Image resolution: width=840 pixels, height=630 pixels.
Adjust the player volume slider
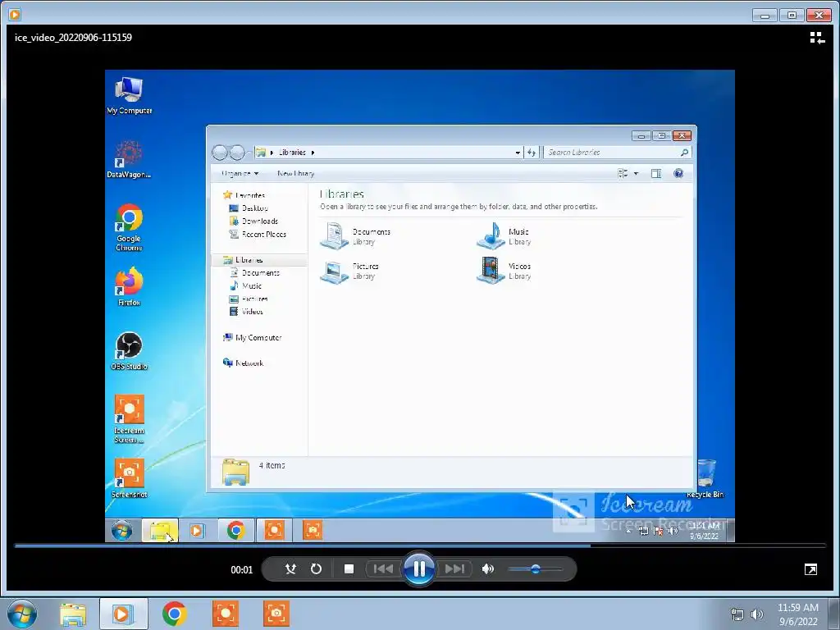coord(535,569)
